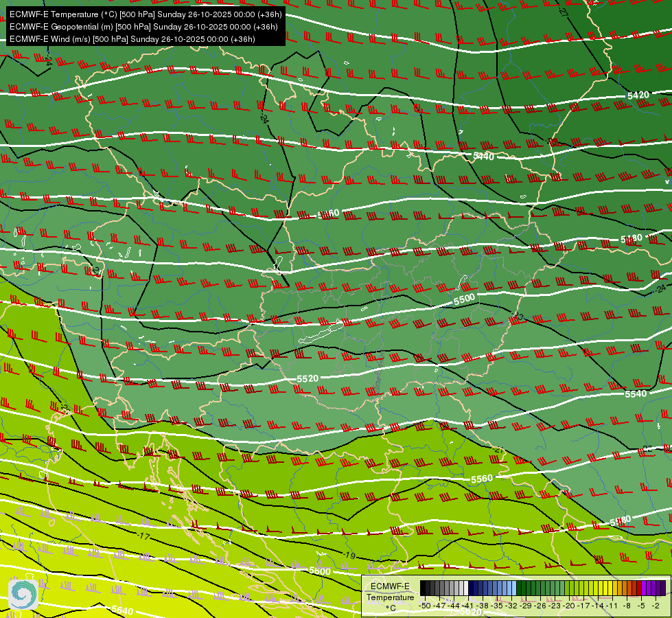Click the -41 tick label in legend
Image resolution: width=672 pixels, height=618 pixels.
click(468, 606)
